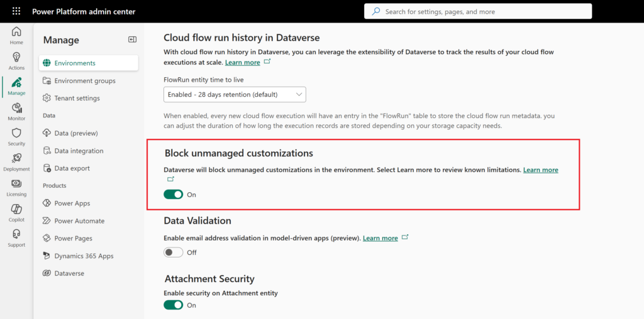
Task: Open the app launcher waffle icon
Action: pos(16,11)
